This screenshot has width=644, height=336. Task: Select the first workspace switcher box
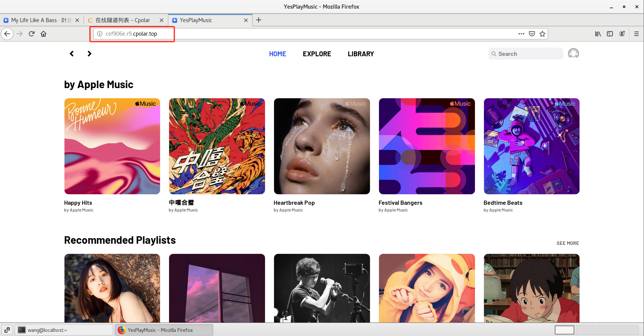pyautogui.click(x=565, y=330)
